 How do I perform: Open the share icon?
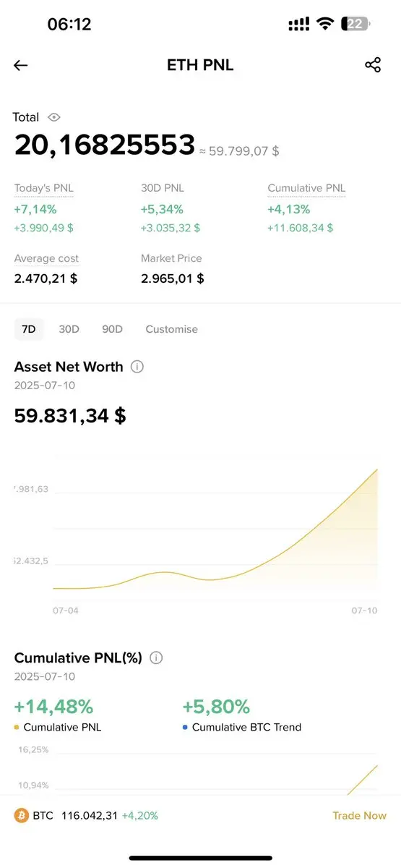373,65
